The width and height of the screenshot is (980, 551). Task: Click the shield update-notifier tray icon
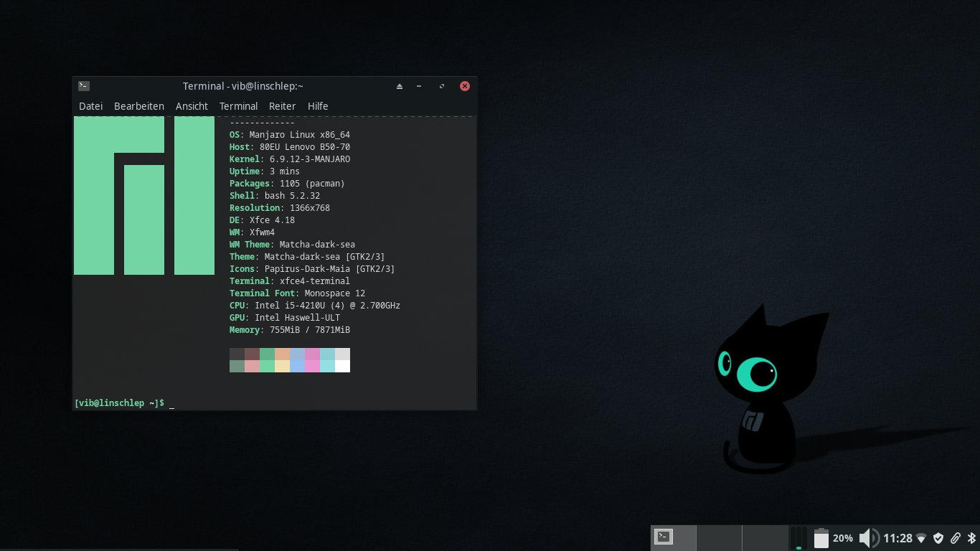click(938, 538)
